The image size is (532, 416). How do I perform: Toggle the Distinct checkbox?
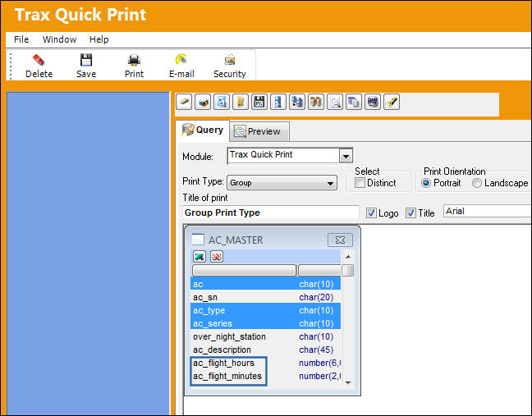360,183
